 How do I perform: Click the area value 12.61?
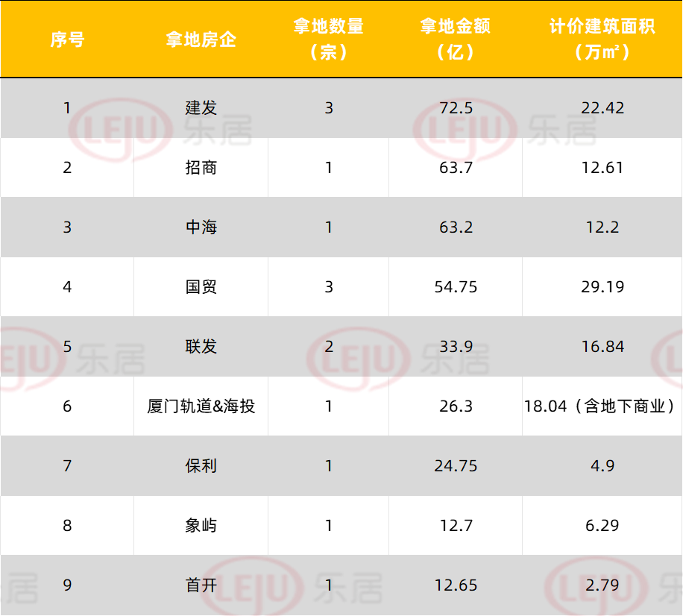point(602,167)
